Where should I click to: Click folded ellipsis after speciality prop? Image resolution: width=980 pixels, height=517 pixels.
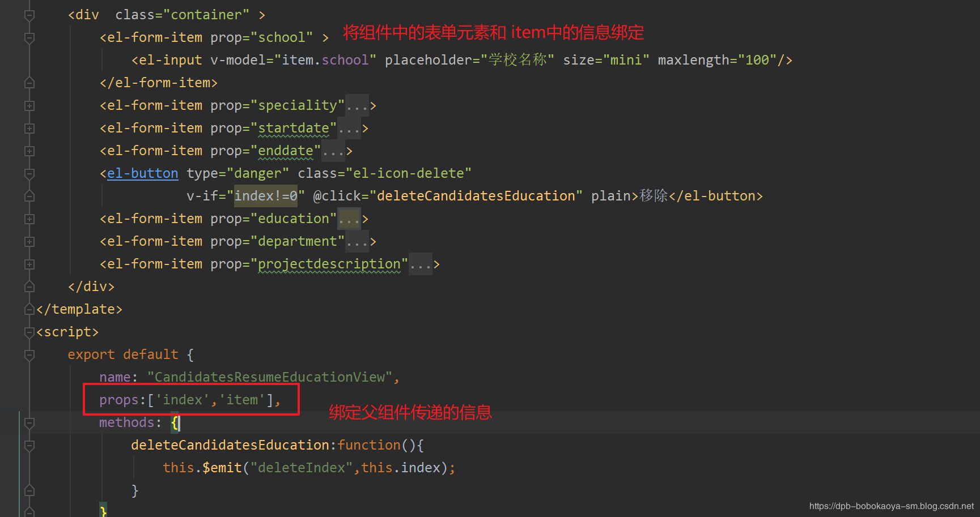pos(357,105)
